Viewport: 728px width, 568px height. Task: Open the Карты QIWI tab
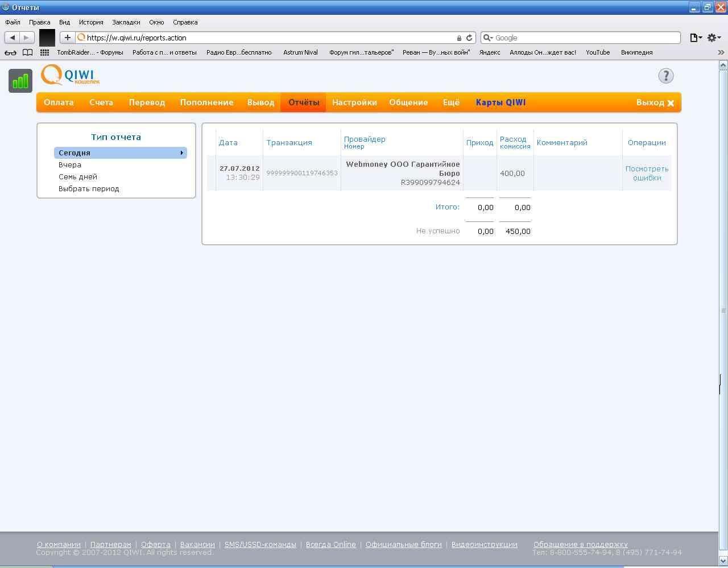pyautogui.click(x=500, y=102)
